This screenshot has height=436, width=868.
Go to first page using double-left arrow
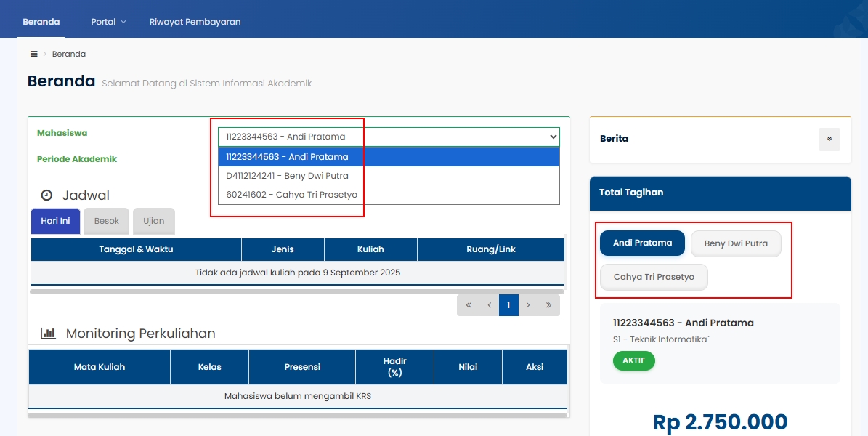469,305
